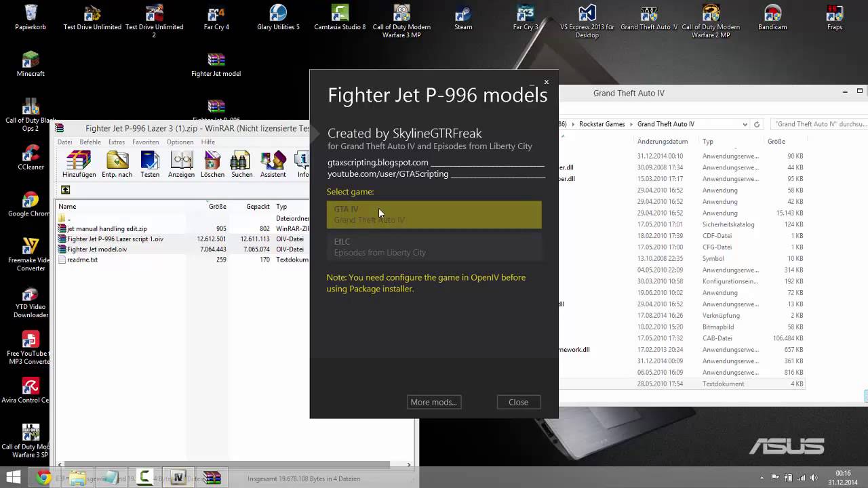
Task: Select the CCleaner desktop icon
Action: (x=31, y=157)
